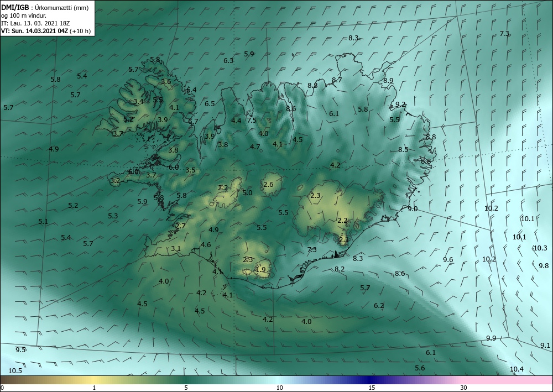
Task: Click the value 9.5 at the southwest edge
Action: coord(20,350)
